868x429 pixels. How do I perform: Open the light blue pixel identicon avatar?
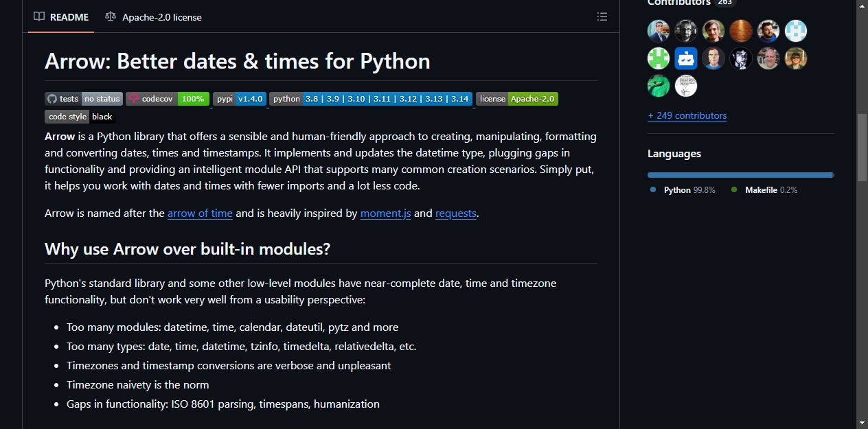(x=796, y=31)
